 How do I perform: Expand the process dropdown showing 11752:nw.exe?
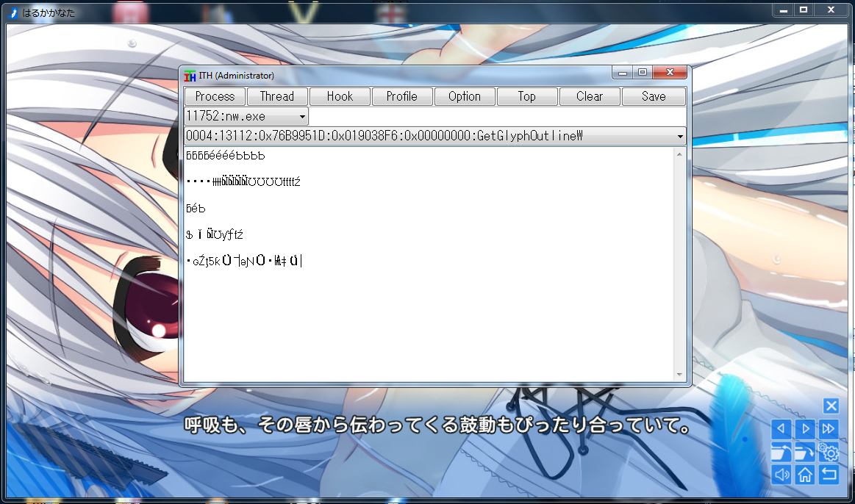tap(302, 117)
